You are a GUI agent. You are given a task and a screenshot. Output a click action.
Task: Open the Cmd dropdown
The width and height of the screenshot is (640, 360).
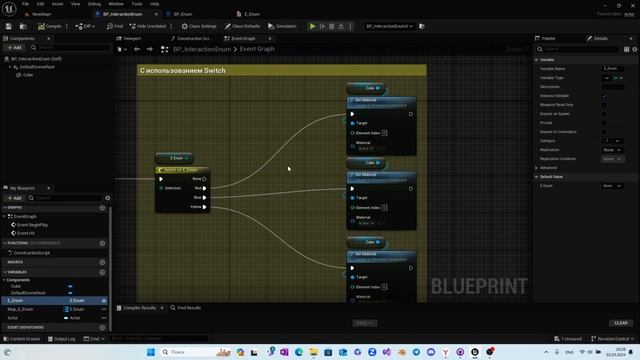[x=94, y=339]
